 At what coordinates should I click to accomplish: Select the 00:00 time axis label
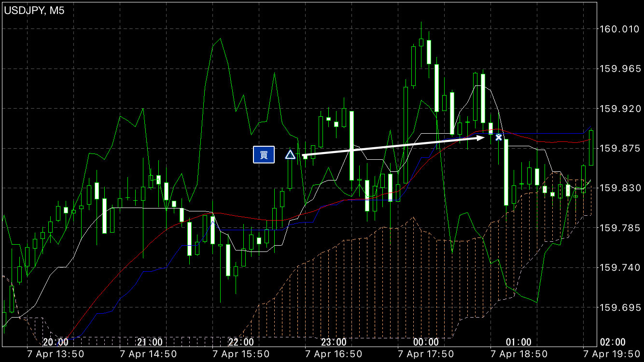(x=426, y=342)
